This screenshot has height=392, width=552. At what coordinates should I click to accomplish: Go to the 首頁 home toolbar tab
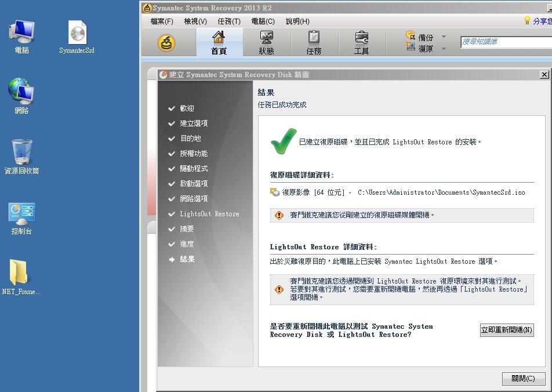(219, 42)
